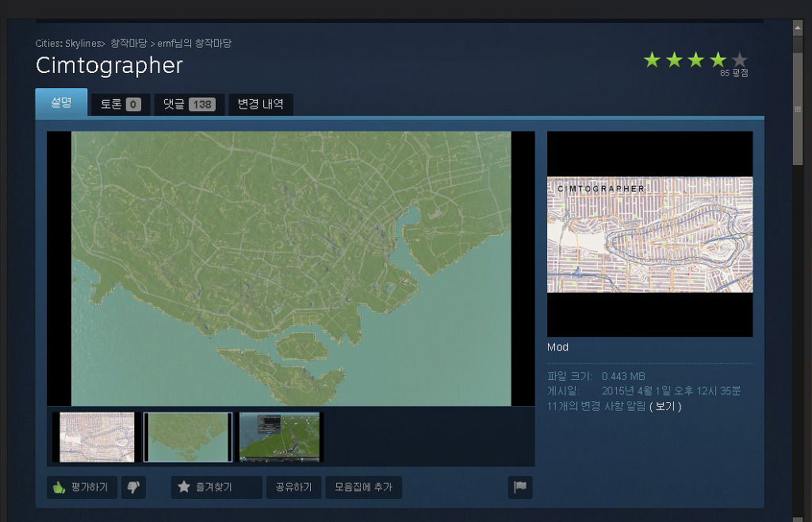This screenshot has height=522, width=812.
Task: Click the report flag icon
Action: coord(520,487)
